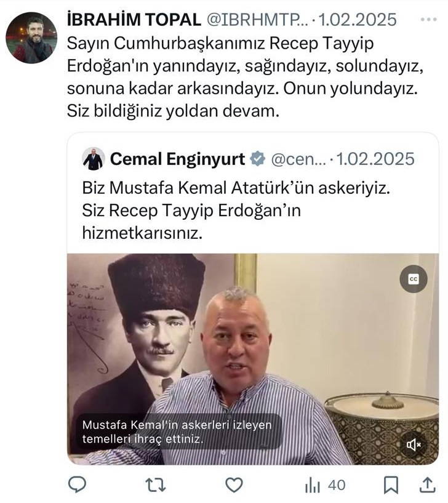Click the blue verified badge
The height and width of the screenshot is (503, 448).
click(x=258, y=159)
